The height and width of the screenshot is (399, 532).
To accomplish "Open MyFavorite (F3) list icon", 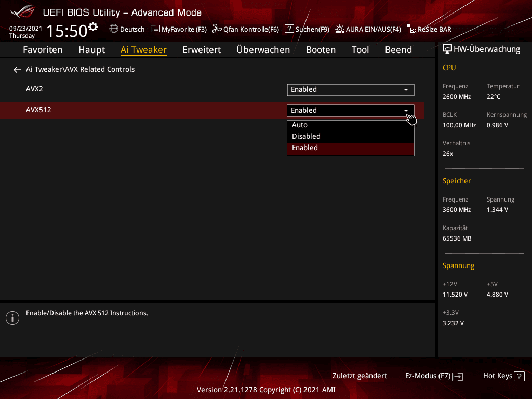I will click(155, 29).
